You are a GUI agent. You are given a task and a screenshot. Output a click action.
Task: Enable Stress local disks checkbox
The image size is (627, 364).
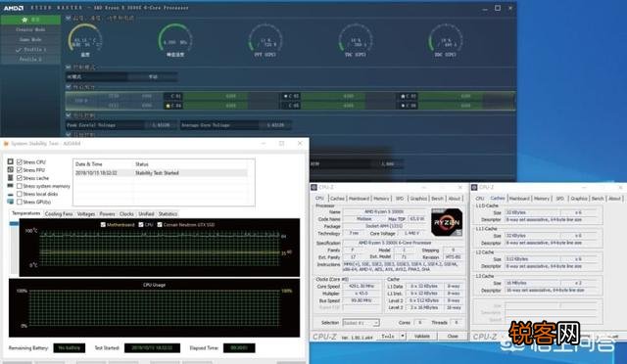(20, 194)
